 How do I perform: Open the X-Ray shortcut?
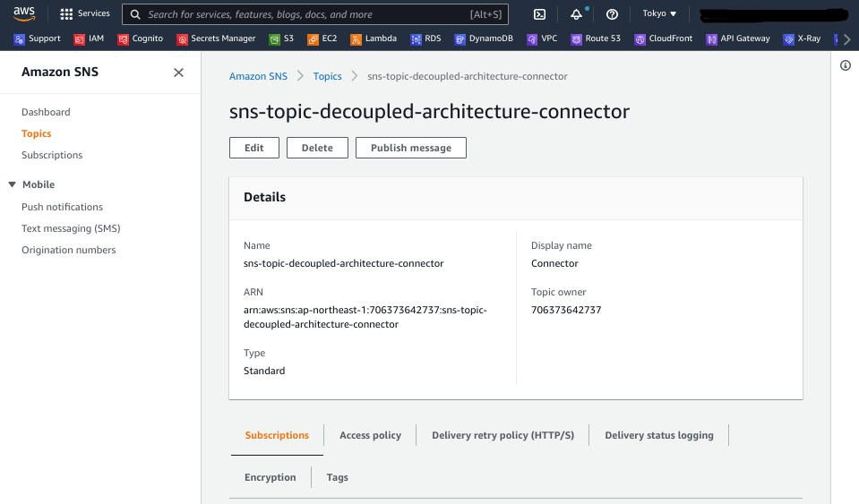pyautogui.click(x=802, y=38)
